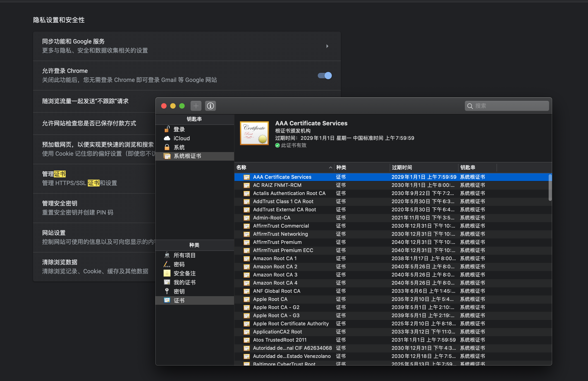Select the iCloud keychain cloud icon

tap(167, 138)
